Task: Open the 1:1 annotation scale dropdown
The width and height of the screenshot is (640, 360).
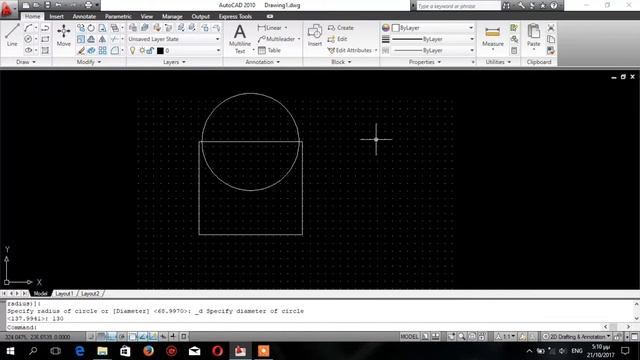Action: click(x=505, y=337)
